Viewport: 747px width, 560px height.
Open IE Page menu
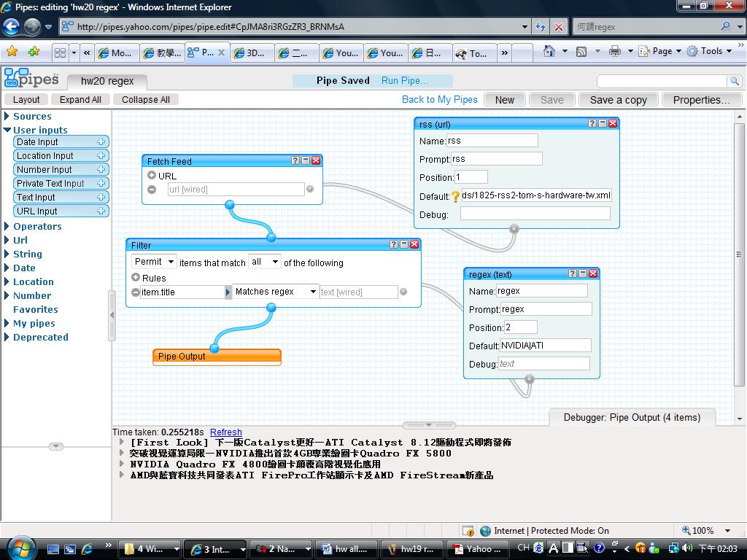click(660, 51)
